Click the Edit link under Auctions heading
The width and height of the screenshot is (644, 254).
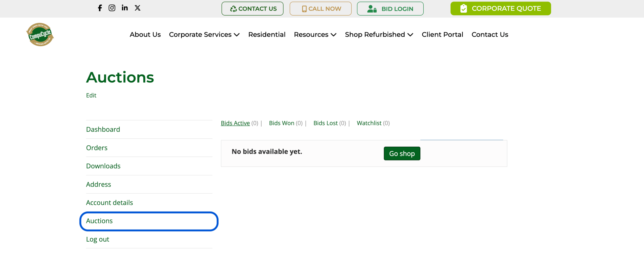click(x=91, y=96)
